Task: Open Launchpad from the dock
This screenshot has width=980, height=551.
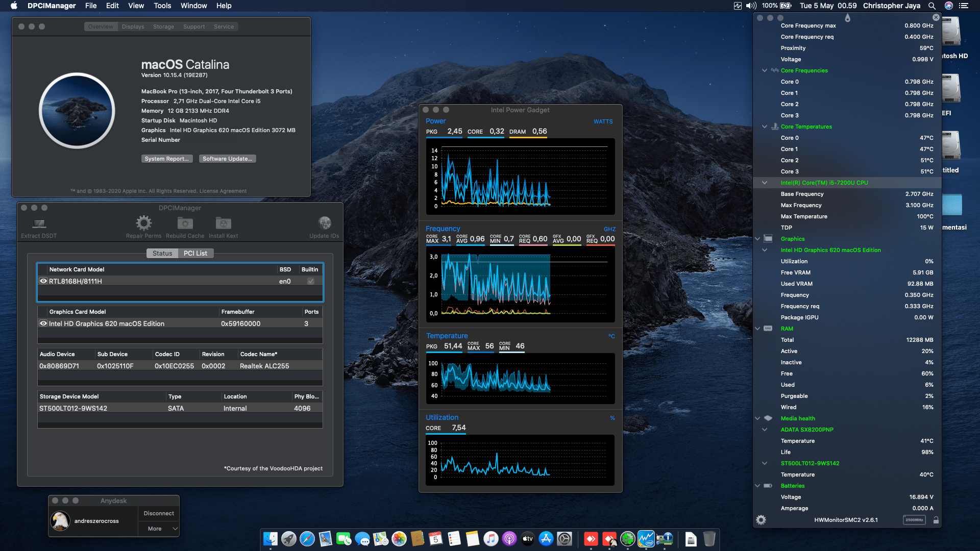Action: coord(289,539)
